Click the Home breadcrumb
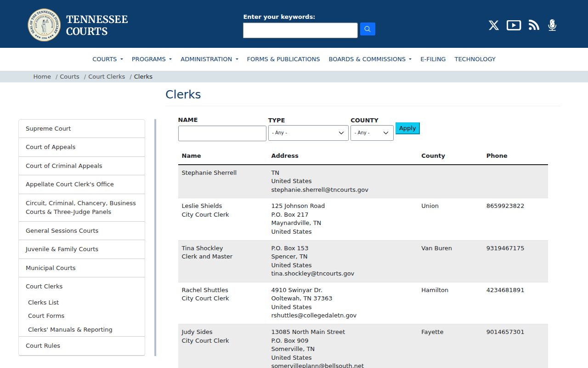This screenshot has height=368, width=588. pyautogui.click(x=42, y=77)
